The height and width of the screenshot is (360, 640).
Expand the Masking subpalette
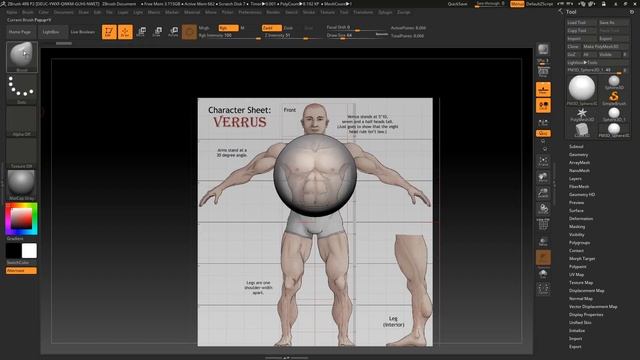point(577,227)
